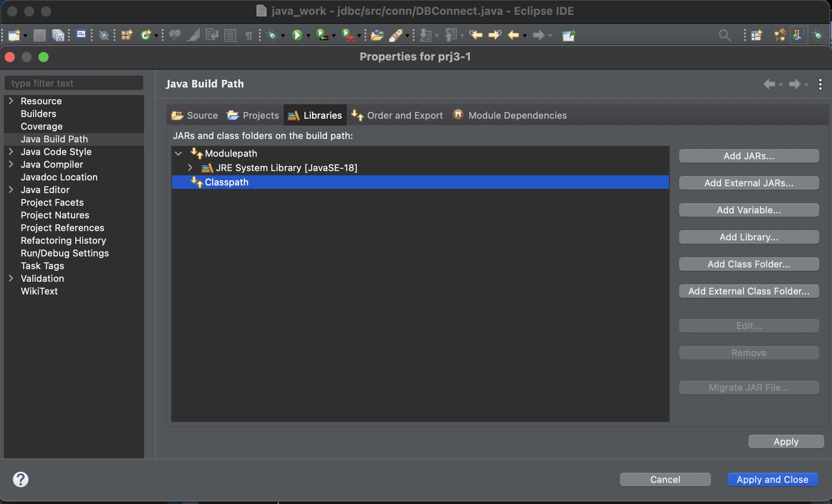This screenshot has width=832, height=504.
Task: Click the Debug bug toolbar icon
Action: click(272, 35)
